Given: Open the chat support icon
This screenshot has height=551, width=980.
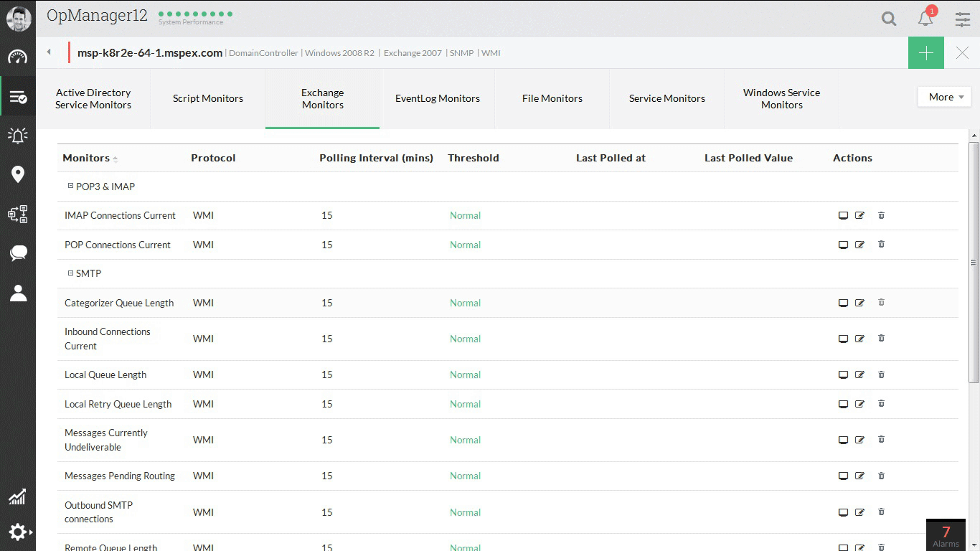Looking at the screenshot, I should (18, 253).
